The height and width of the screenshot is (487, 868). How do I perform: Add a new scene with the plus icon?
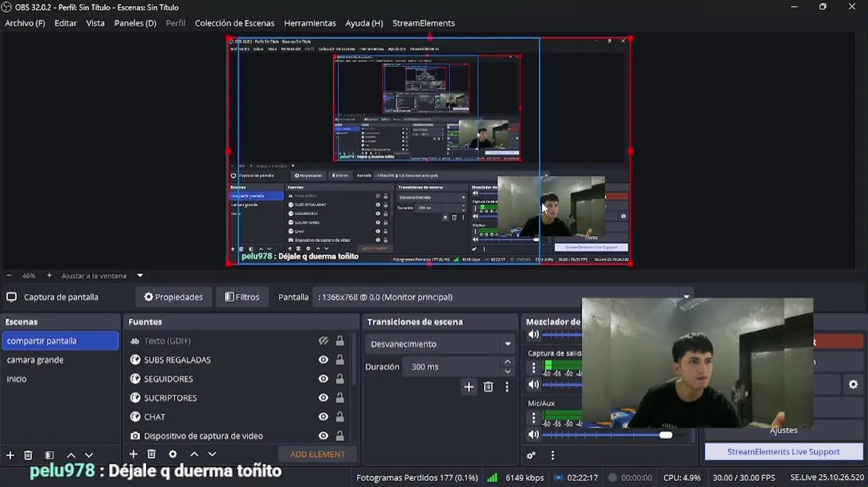coord(10,455)
